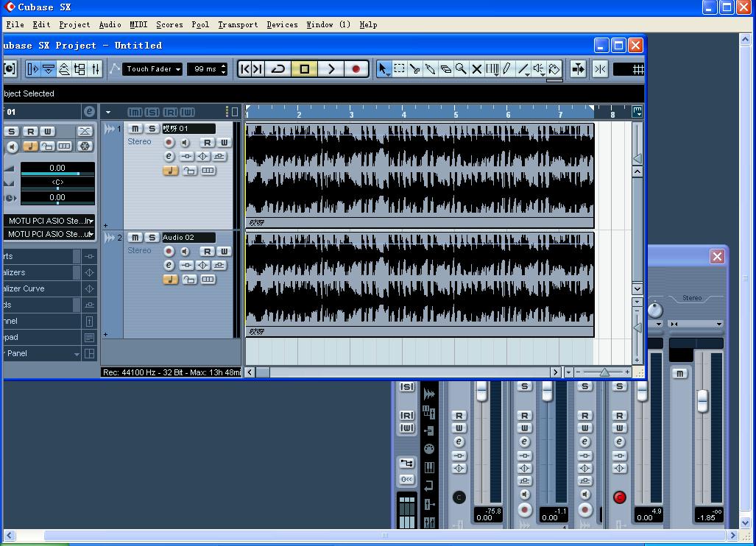
Task: Enable Read automation on track 1
Action: coord(207,142)
